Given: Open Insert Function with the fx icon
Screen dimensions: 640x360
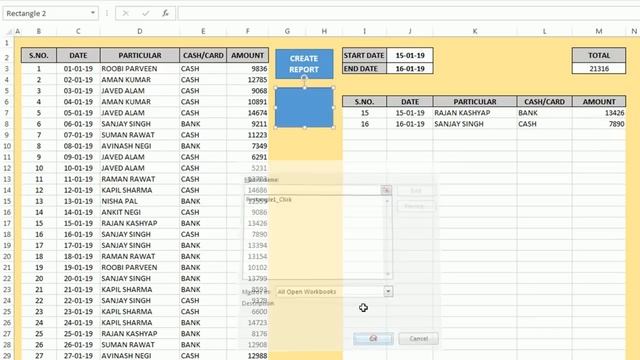Looking at the screenshot, I should [x=165, y=13].
